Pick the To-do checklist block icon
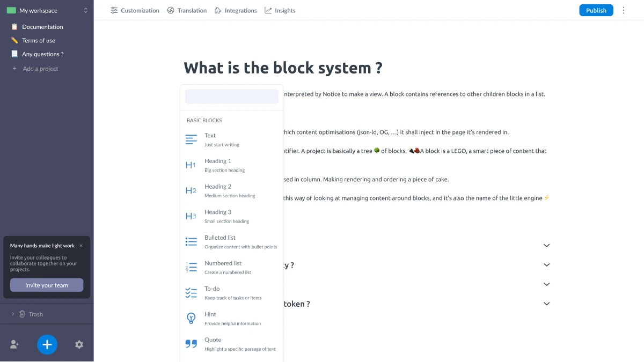The image size is (644, 362). tap(191, 293)
